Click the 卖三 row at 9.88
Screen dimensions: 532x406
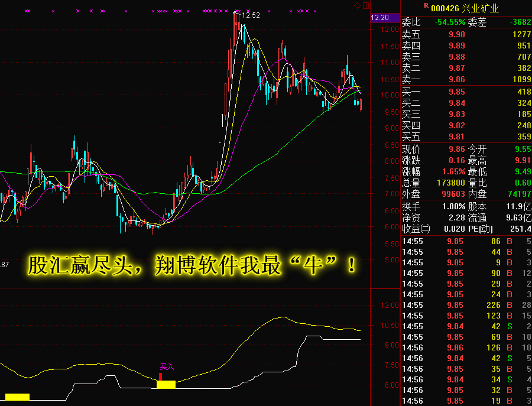[466, 57]
